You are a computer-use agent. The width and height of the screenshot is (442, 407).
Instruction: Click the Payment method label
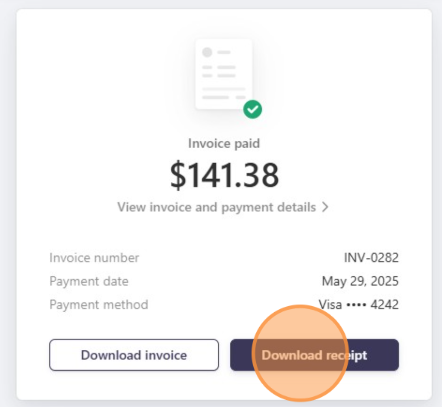(x=99, y=305)
